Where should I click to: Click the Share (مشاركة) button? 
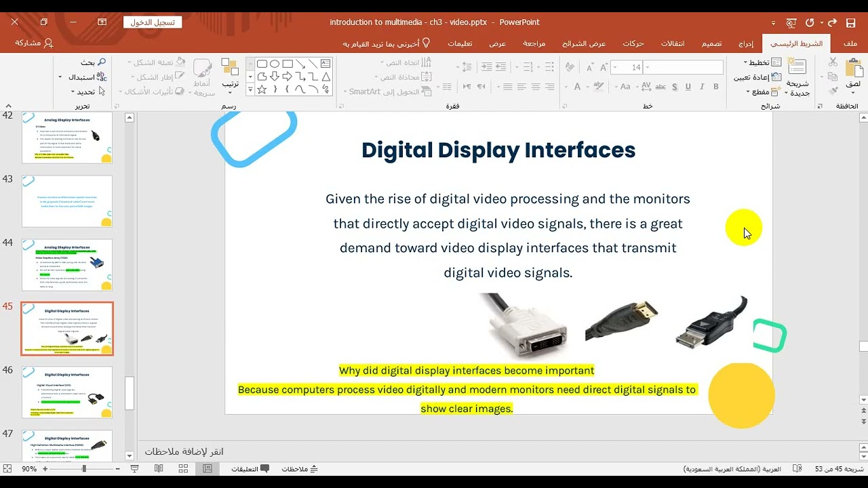point(34,43)
